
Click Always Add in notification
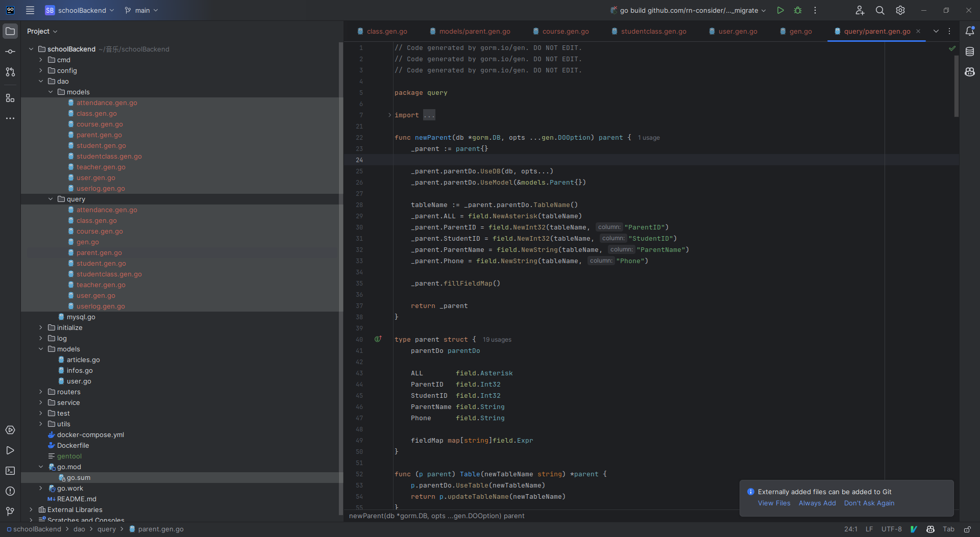817,503
